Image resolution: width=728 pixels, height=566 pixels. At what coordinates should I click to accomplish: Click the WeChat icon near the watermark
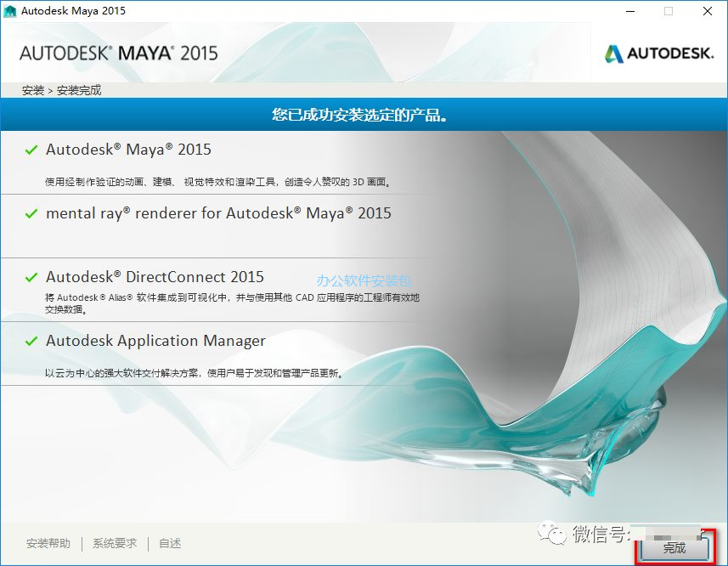553,535
